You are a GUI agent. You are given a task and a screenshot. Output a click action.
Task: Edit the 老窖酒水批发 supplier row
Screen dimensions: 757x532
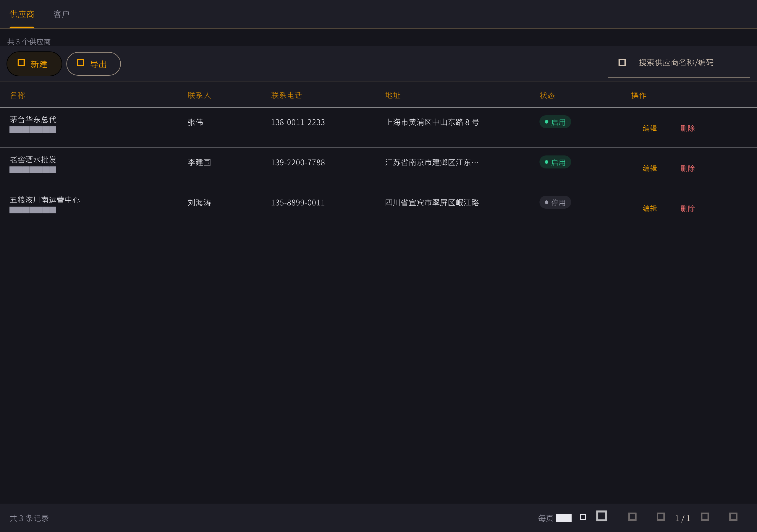click(x=650, y=168)
